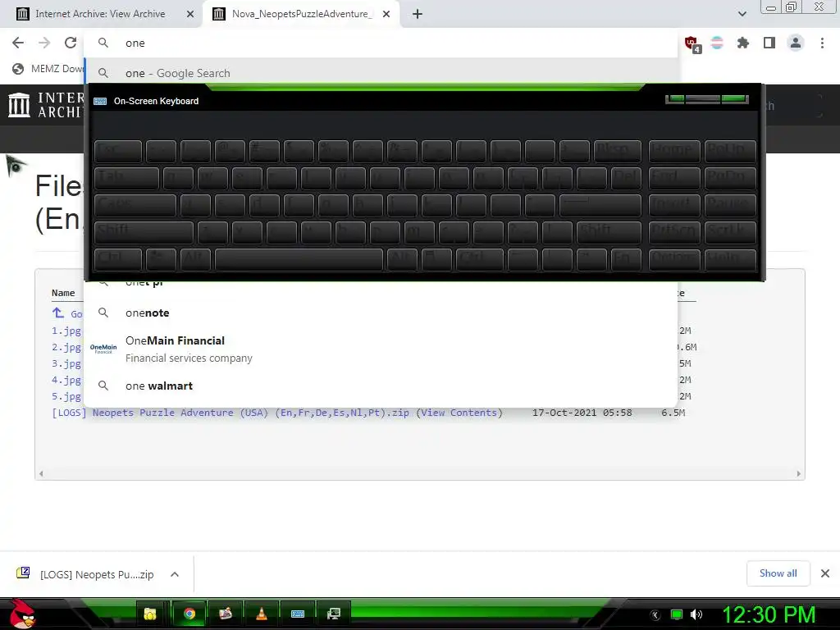Screen dimensions: 840x630
Task: Select the OneMain Financial suggestion
Action: coord(381,349)
